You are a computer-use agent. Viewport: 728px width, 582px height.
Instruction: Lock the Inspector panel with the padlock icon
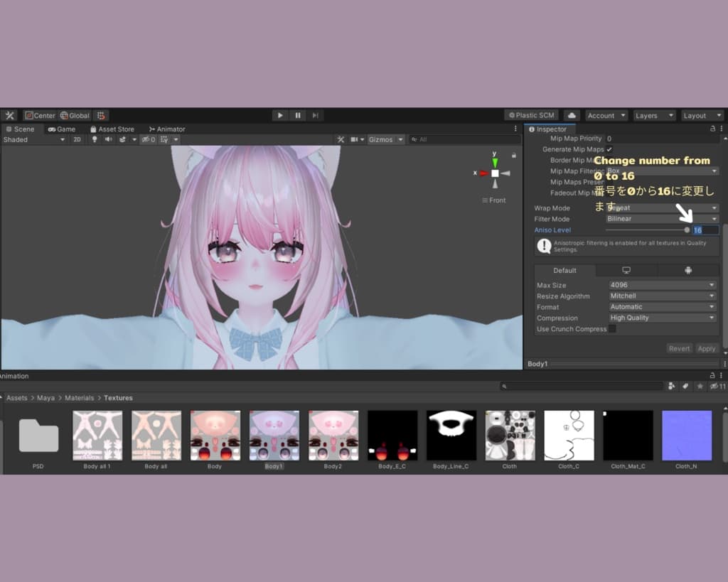[712, 129]
